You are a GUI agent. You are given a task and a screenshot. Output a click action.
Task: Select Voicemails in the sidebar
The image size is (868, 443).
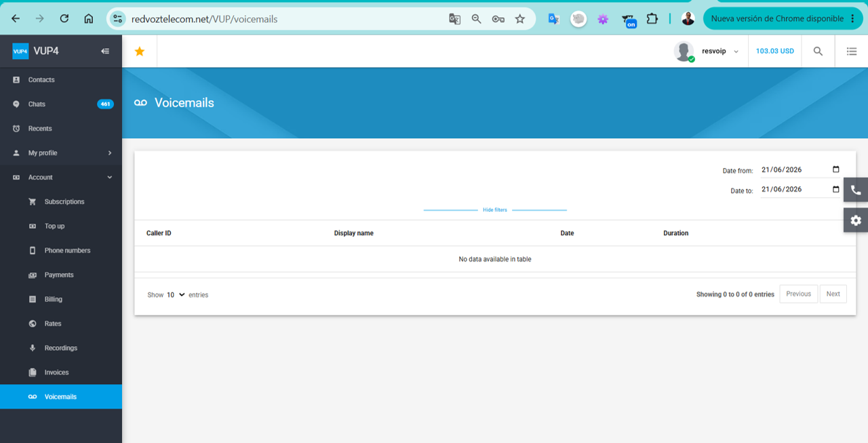tap(61, 397)
